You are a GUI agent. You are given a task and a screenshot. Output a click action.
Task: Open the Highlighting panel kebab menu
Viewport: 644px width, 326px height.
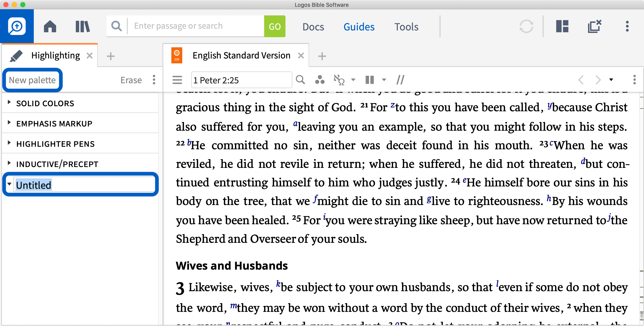(x=154, y=80)
